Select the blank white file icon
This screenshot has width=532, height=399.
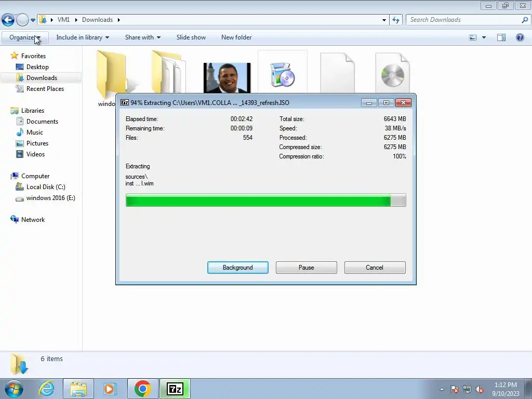pyautogui.click(x=338, y=72)
